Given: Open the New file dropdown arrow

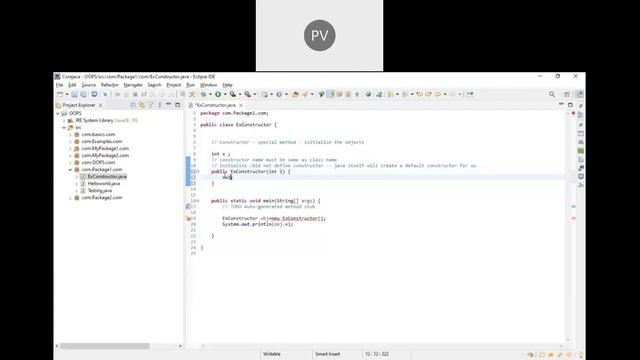Looking at the screenshot, I should coord(67,94).
